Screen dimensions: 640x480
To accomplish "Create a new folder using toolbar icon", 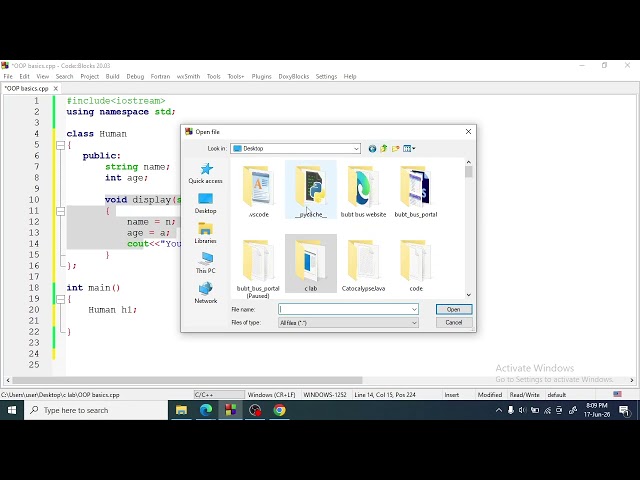I will tap(395, 149).
